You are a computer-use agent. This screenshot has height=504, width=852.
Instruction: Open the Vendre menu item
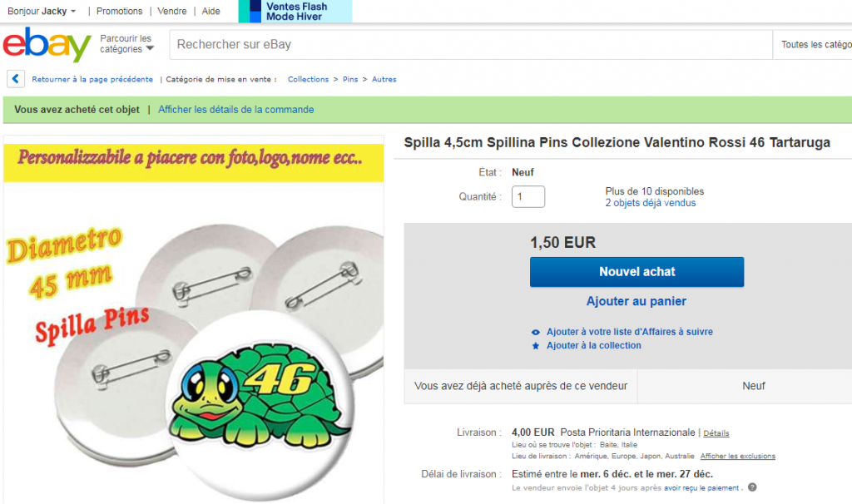coord(171,11)
